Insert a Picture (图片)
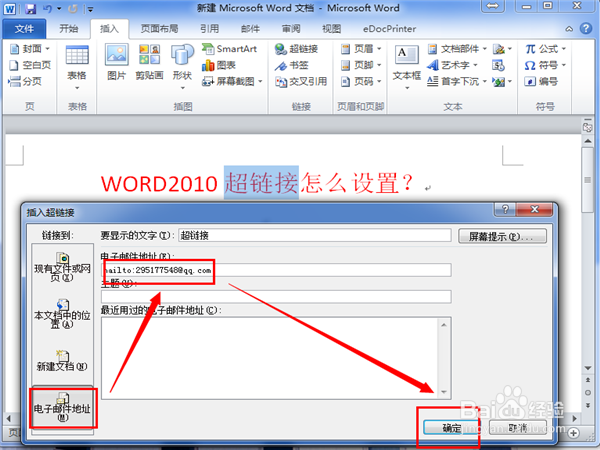600x450 pixels. coord(117,62)
